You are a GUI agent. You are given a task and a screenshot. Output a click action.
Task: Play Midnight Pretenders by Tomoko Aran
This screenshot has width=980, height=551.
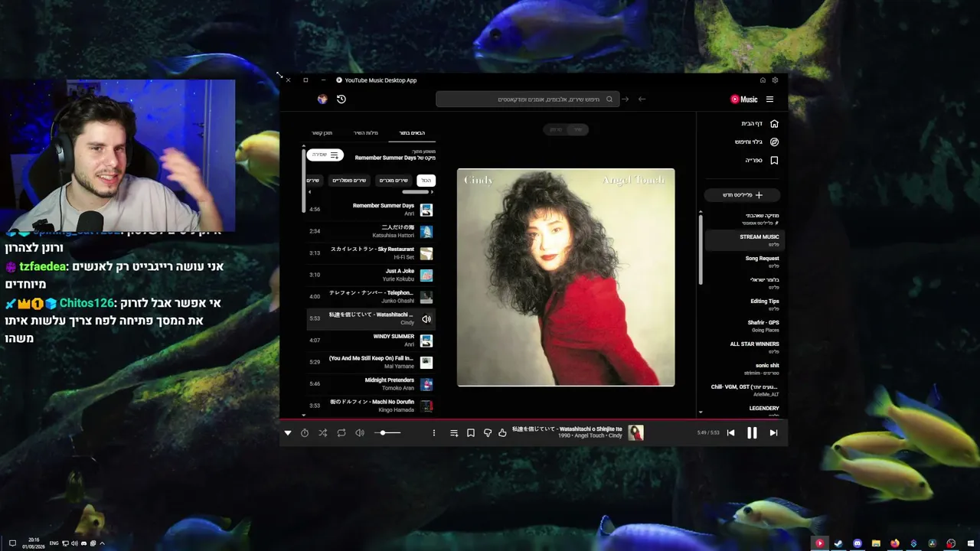(371, 383)
